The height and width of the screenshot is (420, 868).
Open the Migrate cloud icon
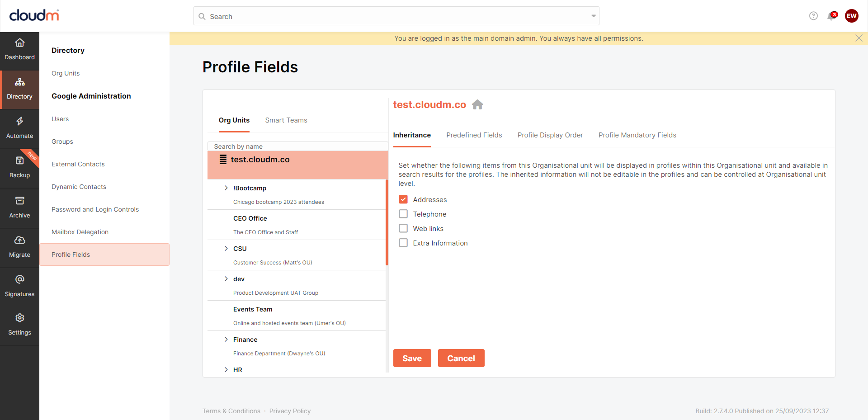(19, 240)
